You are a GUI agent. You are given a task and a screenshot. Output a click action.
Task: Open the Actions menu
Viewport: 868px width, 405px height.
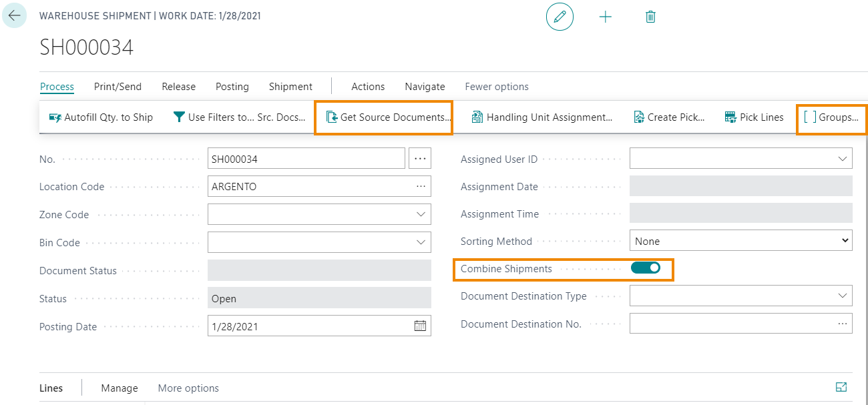368,87
